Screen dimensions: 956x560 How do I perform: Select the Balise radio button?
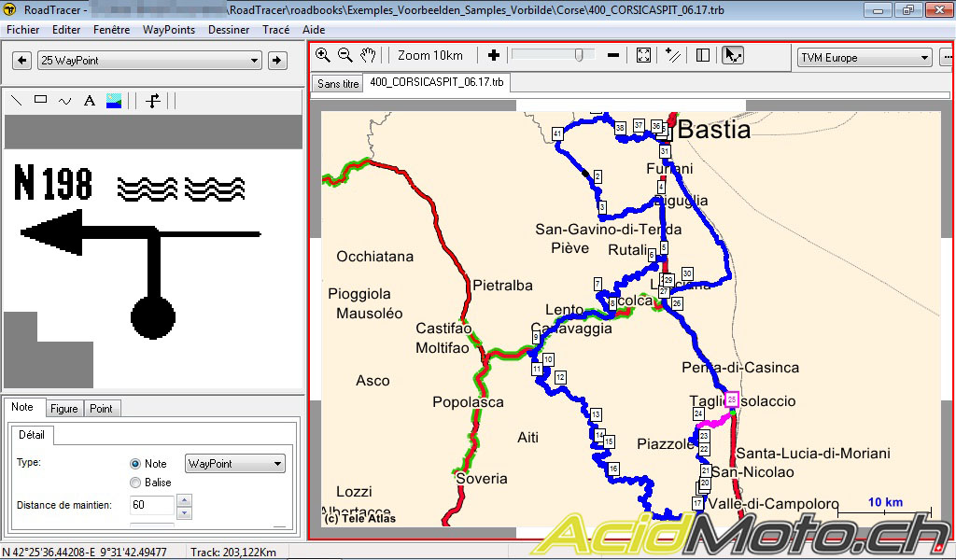pyautogui.click(x=135, y=483)
